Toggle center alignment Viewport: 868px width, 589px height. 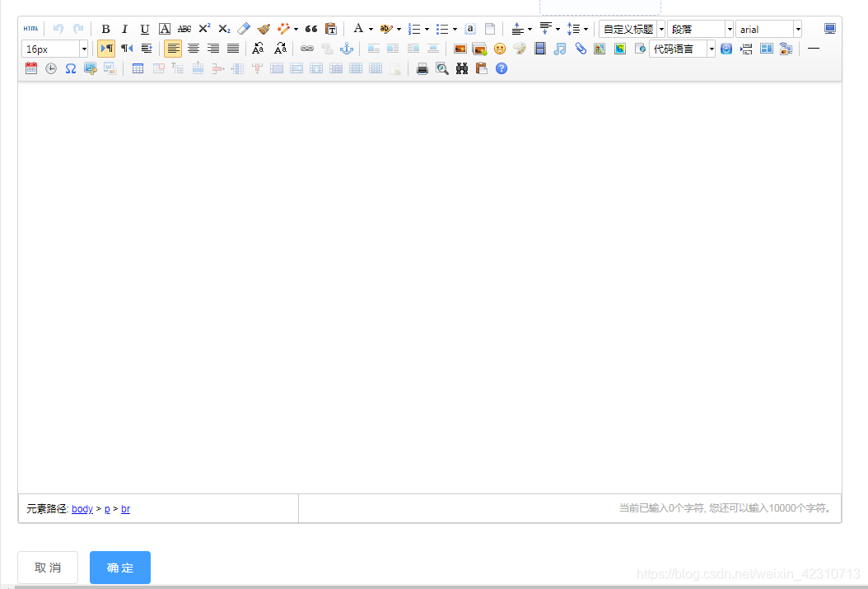pyautogui.click(x=194, y=49)
